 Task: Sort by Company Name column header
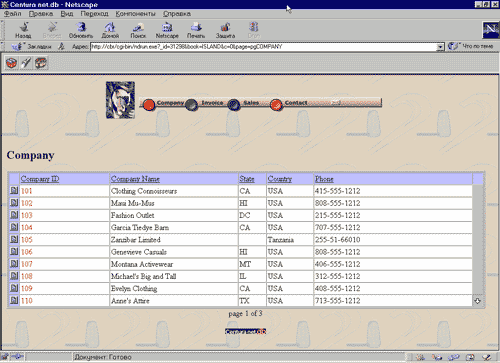[x=135, y=179]
